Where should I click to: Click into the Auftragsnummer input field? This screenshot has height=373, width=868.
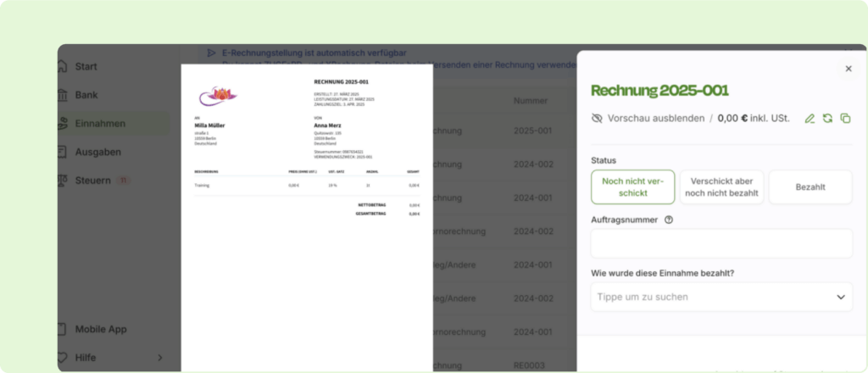[721, 243]
